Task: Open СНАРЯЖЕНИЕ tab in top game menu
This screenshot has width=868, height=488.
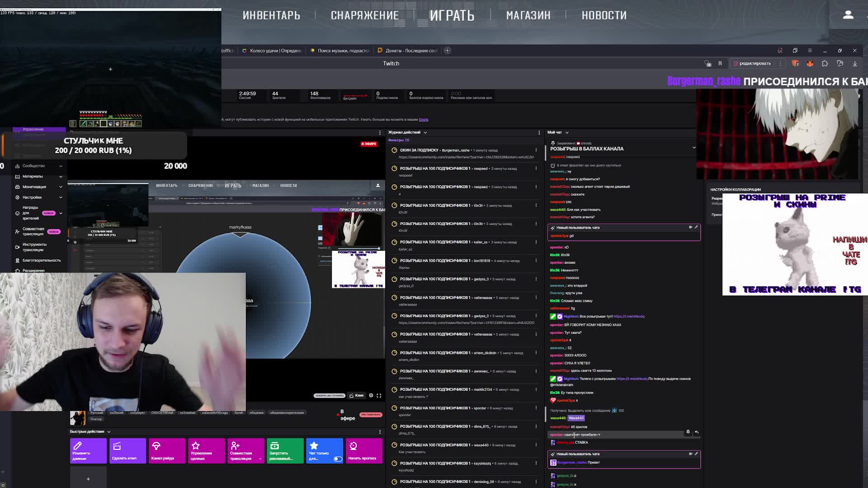Action: (365, 15)
